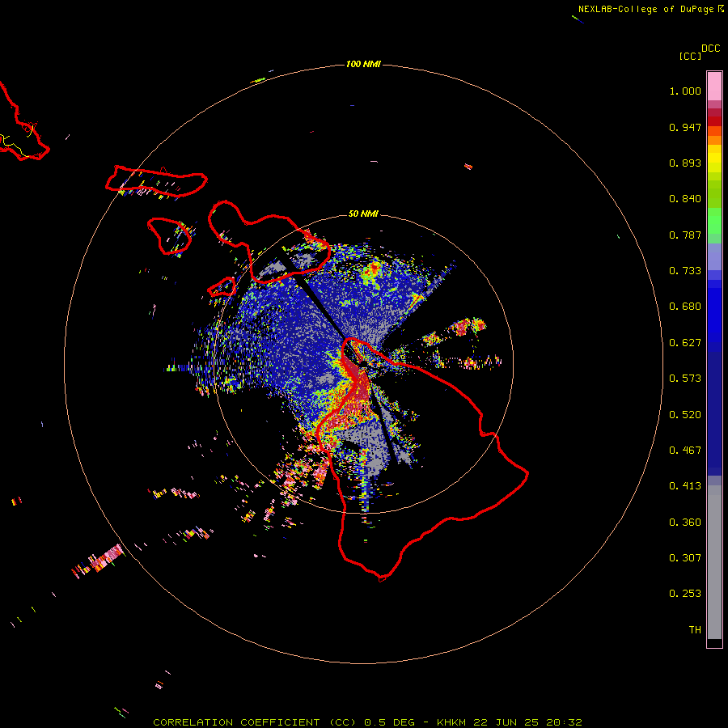
Task: Click the DCC legend label
Action: pyautogui.click(x=711, y=49)
